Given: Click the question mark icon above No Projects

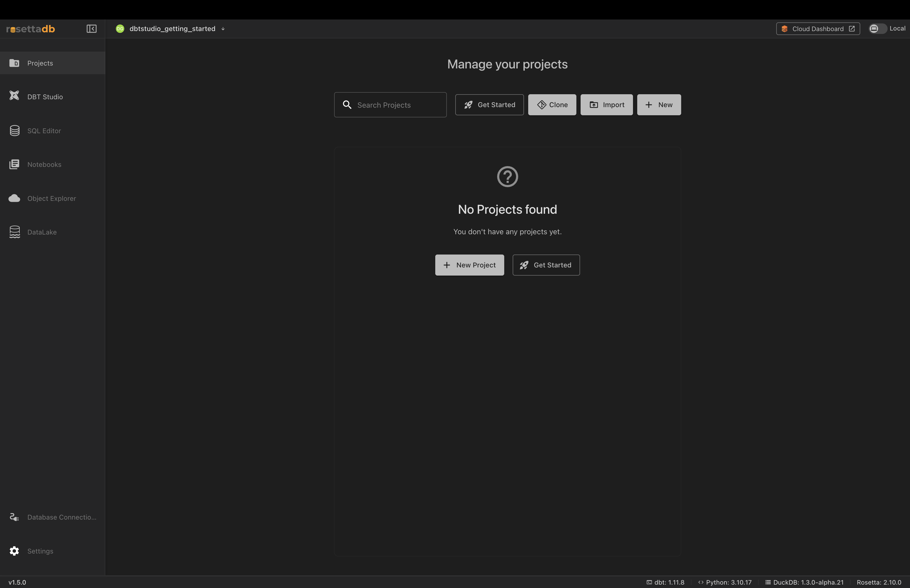Looking at the screenshot, I should 507,176.
